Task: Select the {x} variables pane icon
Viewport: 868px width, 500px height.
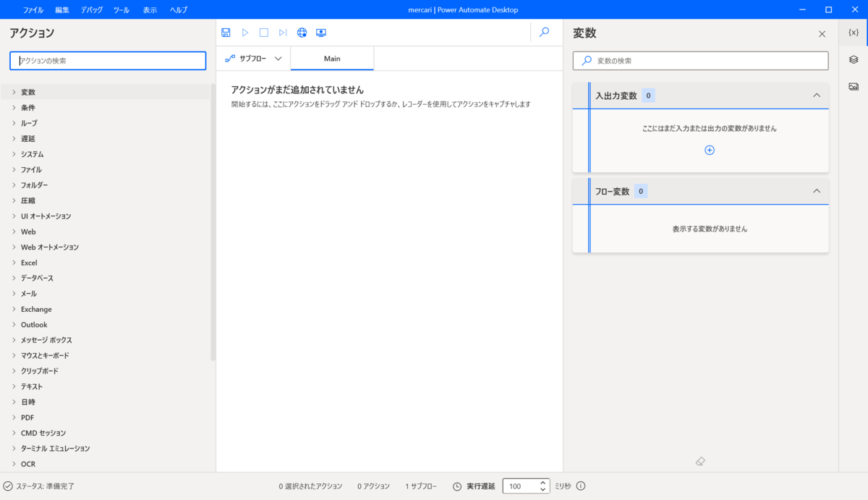Action: tap(854, 32)
